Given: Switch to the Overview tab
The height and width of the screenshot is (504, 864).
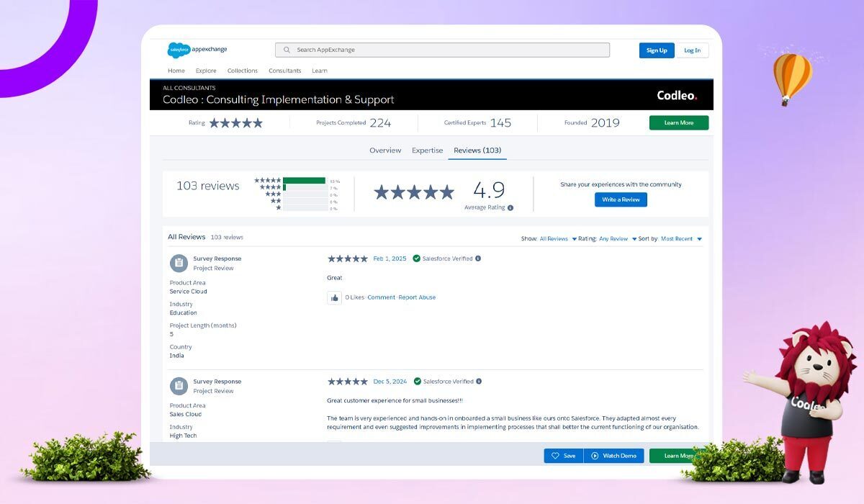Looking at the screenshot, I should click(385, 150).
